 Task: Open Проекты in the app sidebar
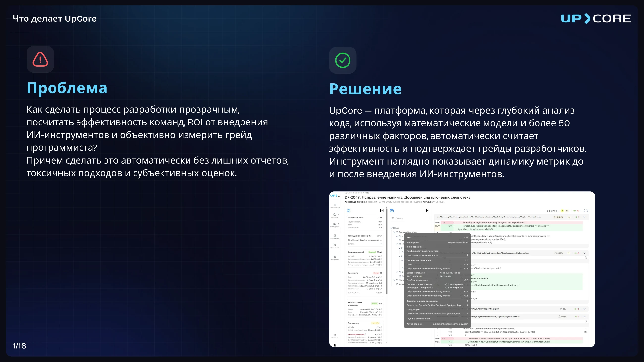pyautogui.click(x=334, y=215)
